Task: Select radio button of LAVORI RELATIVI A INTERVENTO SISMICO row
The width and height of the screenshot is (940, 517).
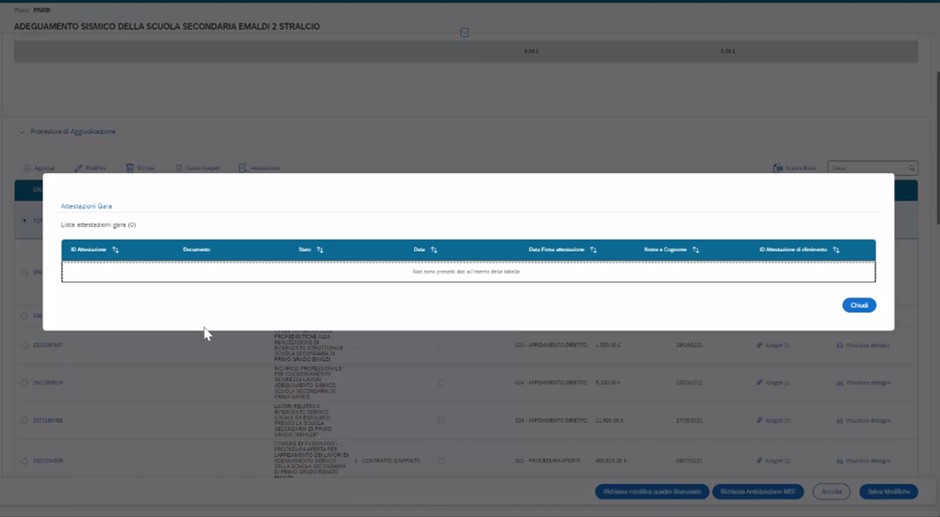Action: click(x=24, y=422)
